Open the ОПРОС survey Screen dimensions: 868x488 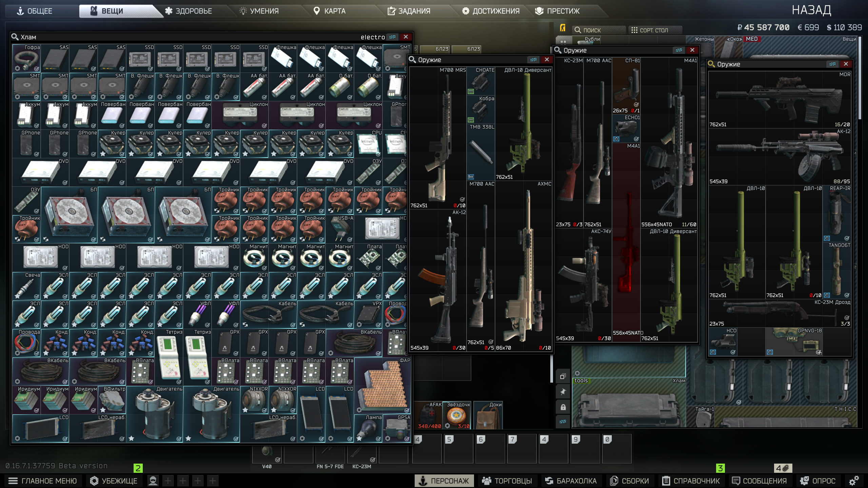tap(818, 481)
